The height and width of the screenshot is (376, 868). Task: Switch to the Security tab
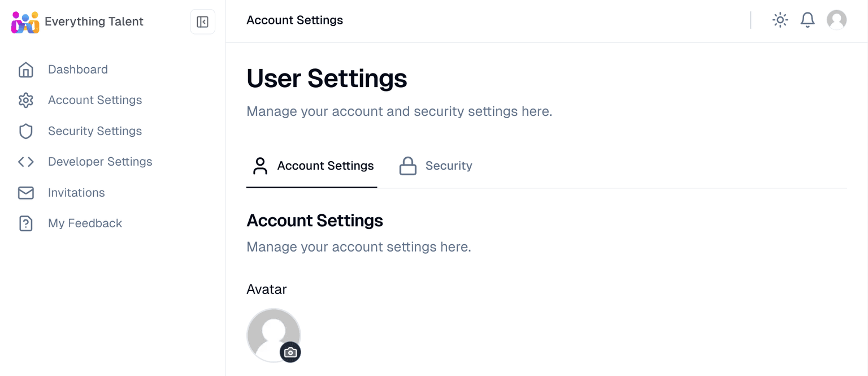click(x=435, y=165)
